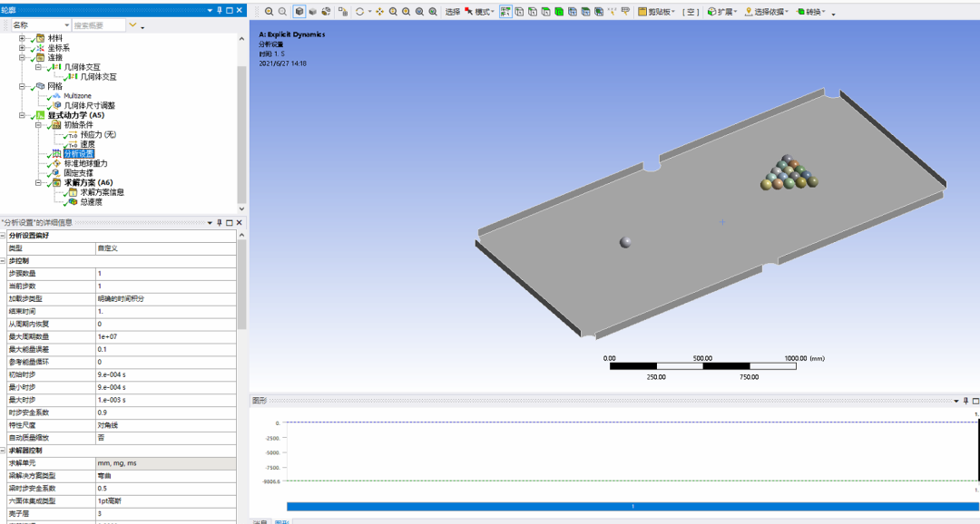This screenshot has height=524, width=980.
Task: Activate the pan tool icon
Action: point(379,10)
